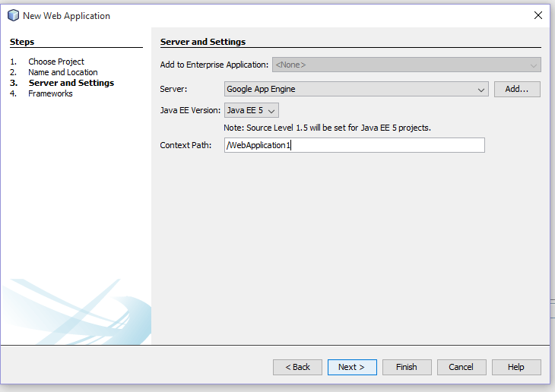The image size is (555, 392).
Task: Close the New Web Application dialog
Action: pyautogui.click(x=538, y=15)
